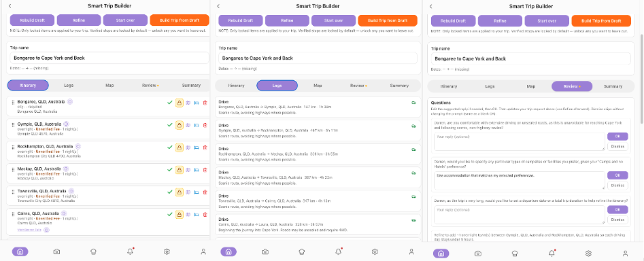Click the blue flag icon on the Rockhampton row
Image resolution: width=644 pixels, height=261 pixels.
click(197, 147)
